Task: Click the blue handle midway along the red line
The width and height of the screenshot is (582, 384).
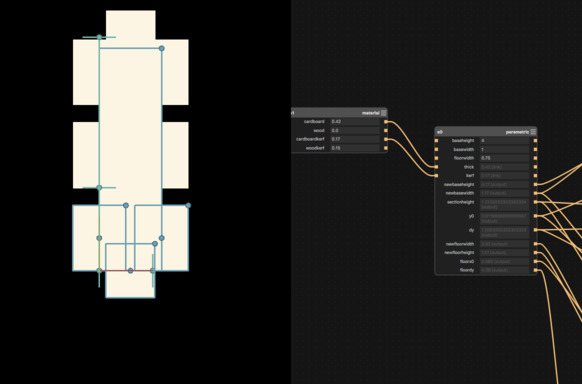Action: 130,271
